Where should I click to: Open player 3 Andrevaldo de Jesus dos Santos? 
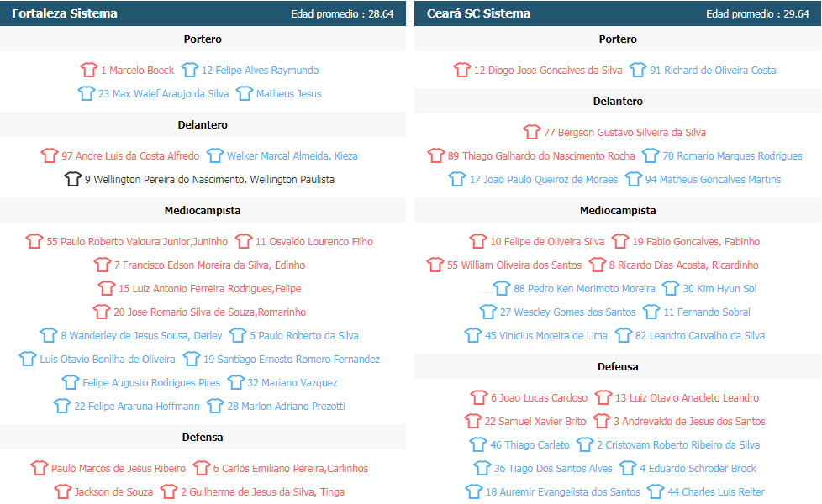coord(689,421)
